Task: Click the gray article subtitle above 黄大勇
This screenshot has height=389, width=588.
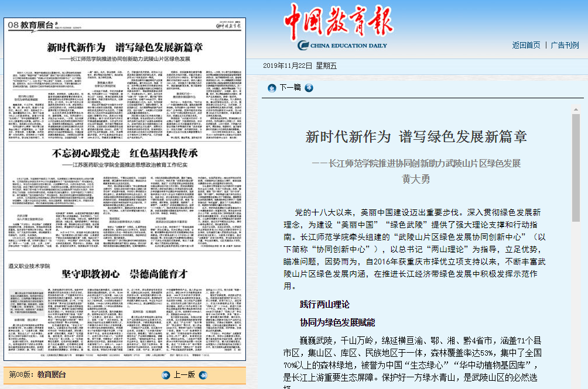Action: 416,164
